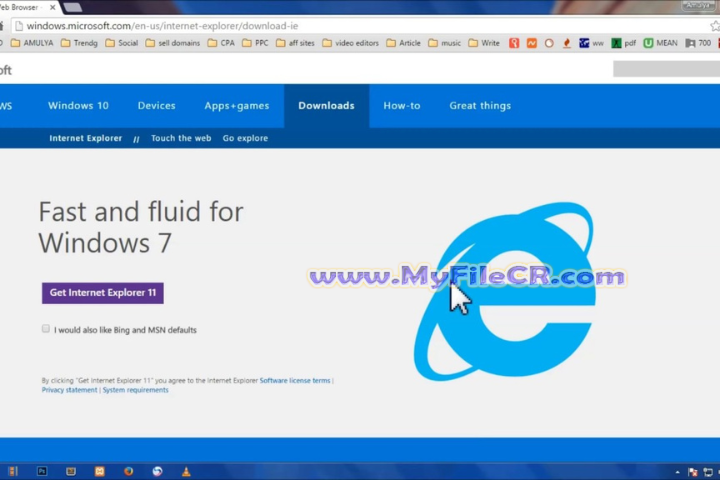The width and height of the screenshot is (720, 480).
Task: Open the CPA bookmarks folder
Action: tap(221, 43)
